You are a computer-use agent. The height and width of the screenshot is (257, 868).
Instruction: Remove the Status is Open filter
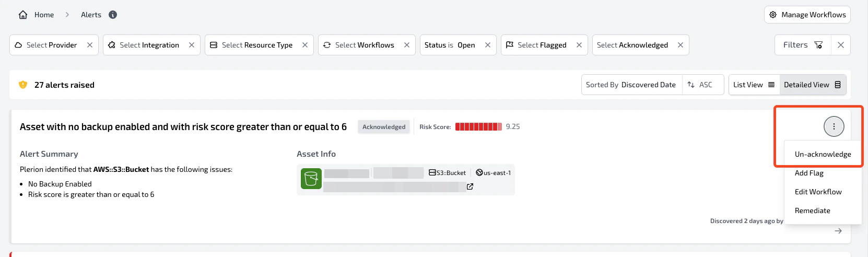488,45
